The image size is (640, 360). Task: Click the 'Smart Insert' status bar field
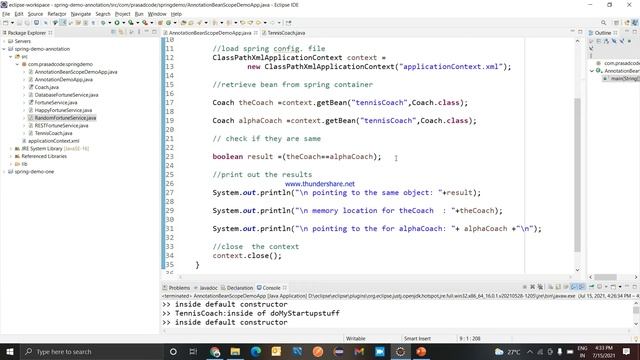(417, 338)
